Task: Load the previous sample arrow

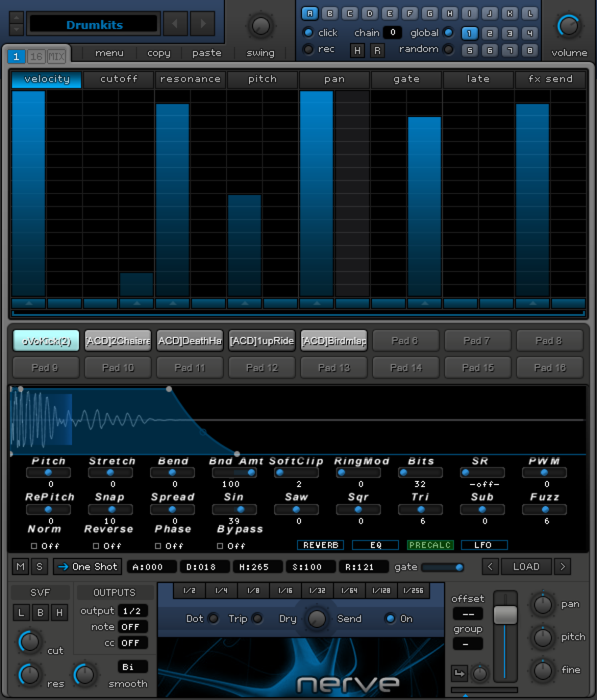Action: click(490, 566)
